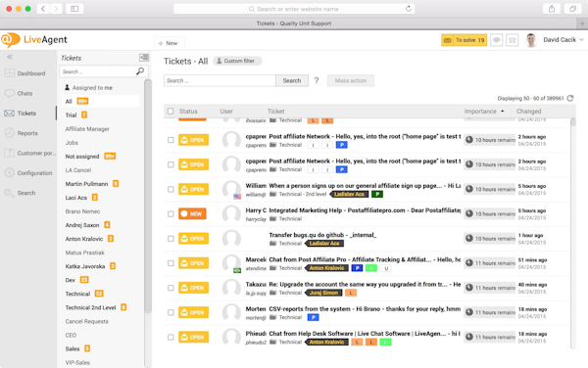Select the All tickets filter
588x368 pixels.
[x=101, y=101]
